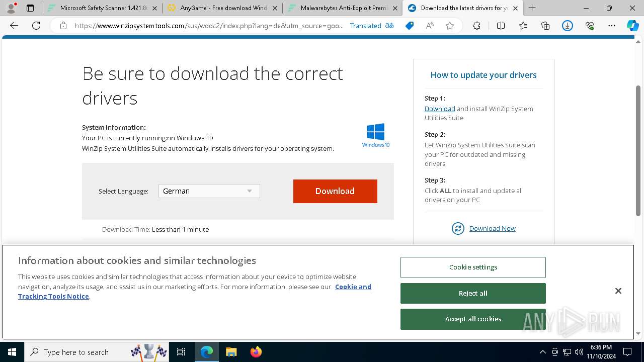Screen dimensions: 644x362
Task: Refresh the current page
Action: 36,26
